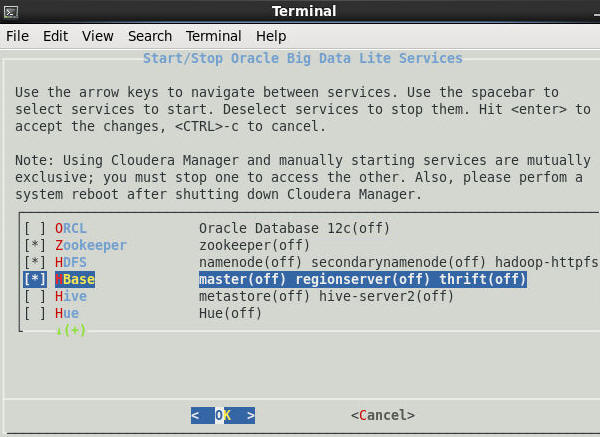This screenshot has height=437, width=600.
Task: Select the Zookeeper service name
Action: (91, 245)
